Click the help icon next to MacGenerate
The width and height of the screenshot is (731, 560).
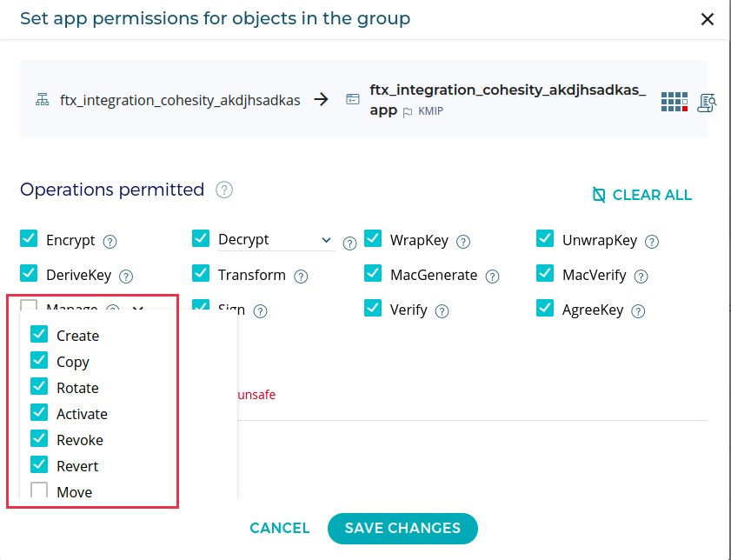pyautogui.click(x=492, y=277)
